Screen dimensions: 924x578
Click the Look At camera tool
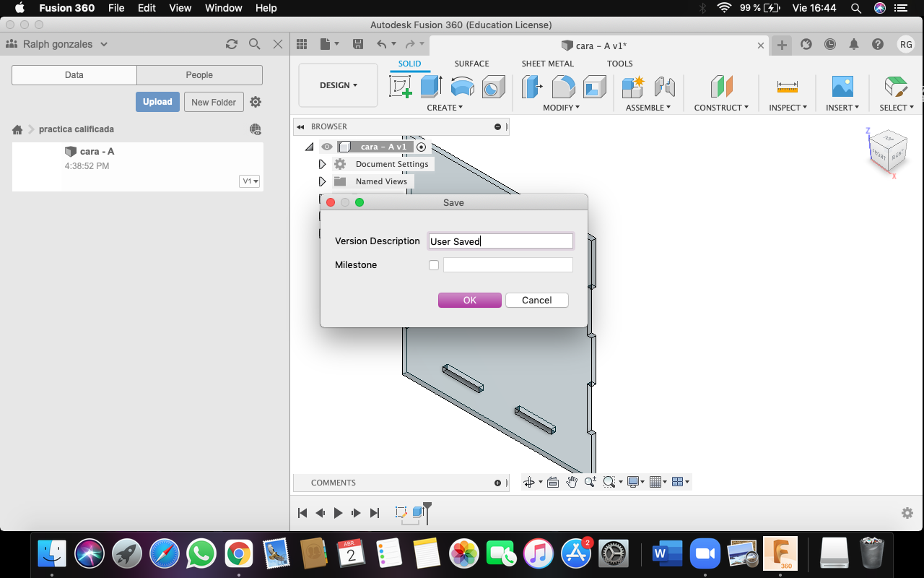[553, 482]
